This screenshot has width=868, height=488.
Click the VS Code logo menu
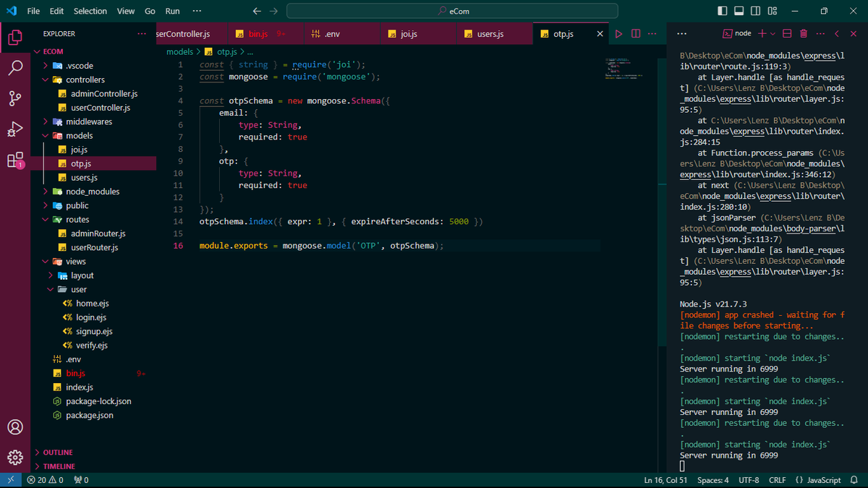tap(11, 11)
